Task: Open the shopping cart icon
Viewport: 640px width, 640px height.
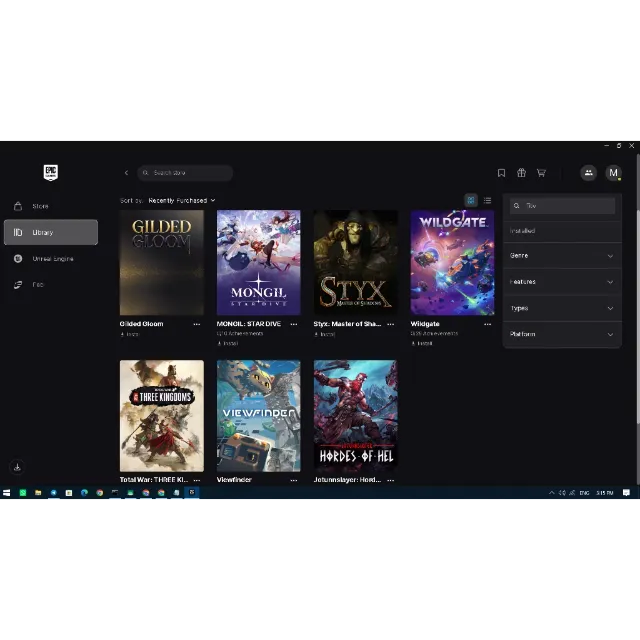Action: [541, 173]
